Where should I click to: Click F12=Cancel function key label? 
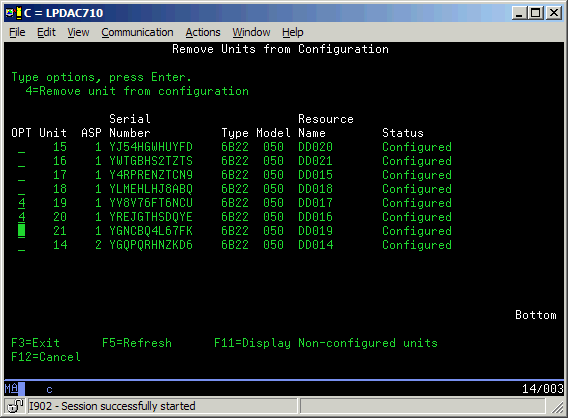(x=46, y=357)
